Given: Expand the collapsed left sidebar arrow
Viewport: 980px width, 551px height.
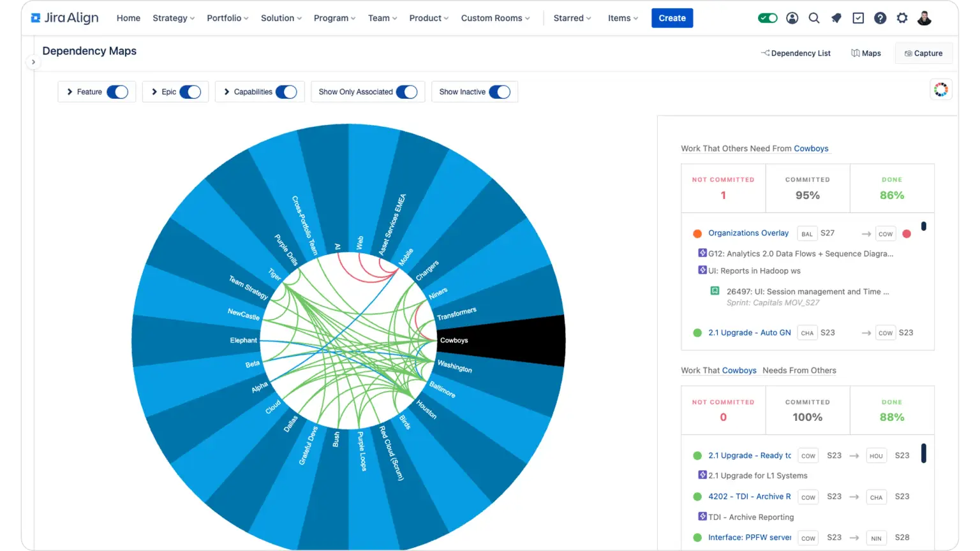Looking at the screenshot, I should click(33, 62).
